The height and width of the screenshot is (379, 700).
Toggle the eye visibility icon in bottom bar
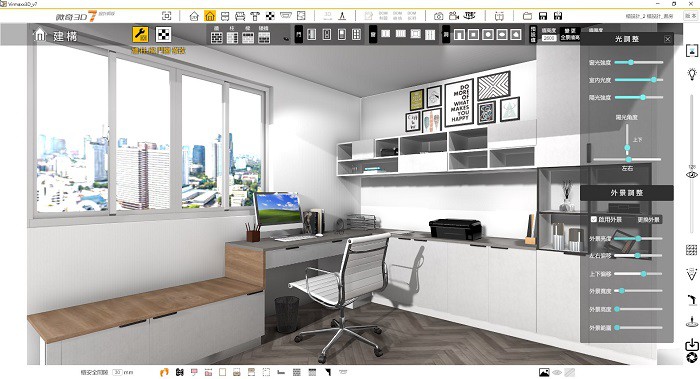pyautogui.click(x=557, y=372)
